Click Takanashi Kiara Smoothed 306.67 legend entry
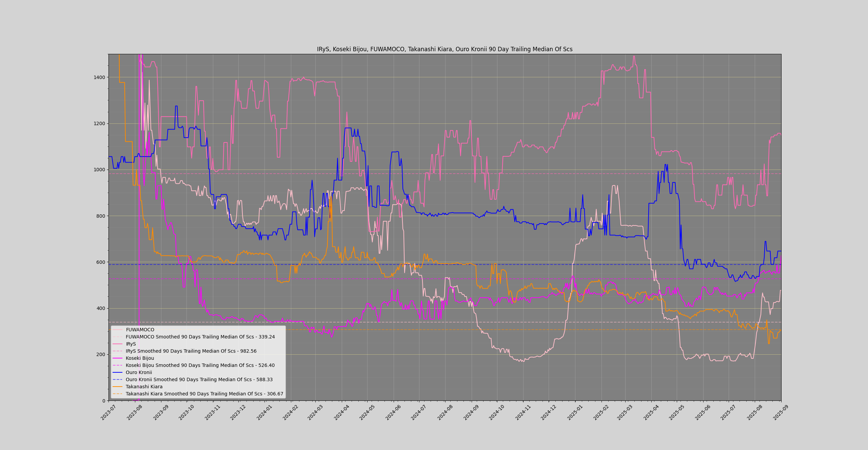 [x=204, y=394]
